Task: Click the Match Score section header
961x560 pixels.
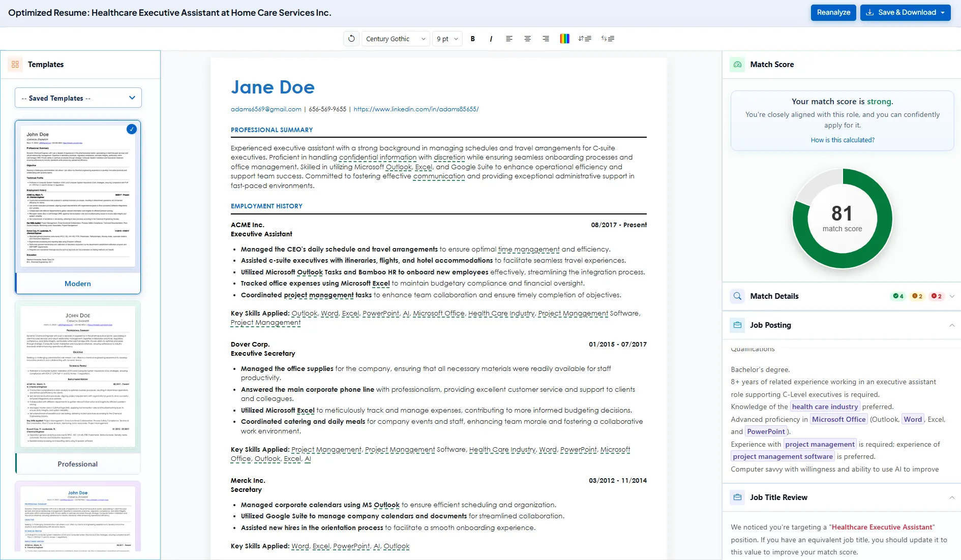Action: click(x=842, y=65)
